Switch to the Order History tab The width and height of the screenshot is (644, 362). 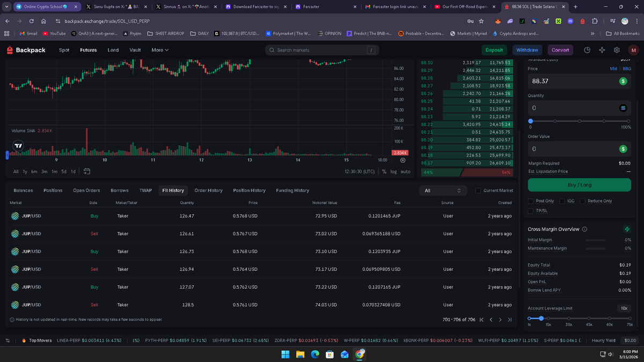pyautogui.click(x=208, y=190)
